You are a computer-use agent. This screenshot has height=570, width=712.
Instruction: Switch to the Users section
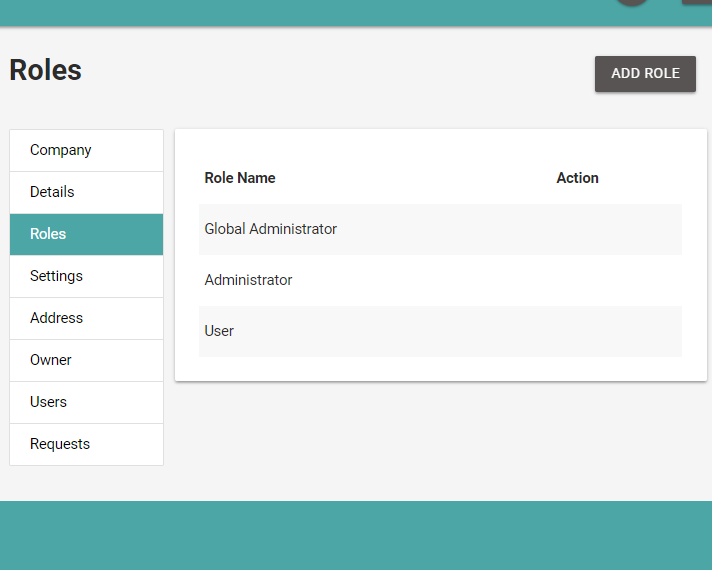tap(86, 402)
